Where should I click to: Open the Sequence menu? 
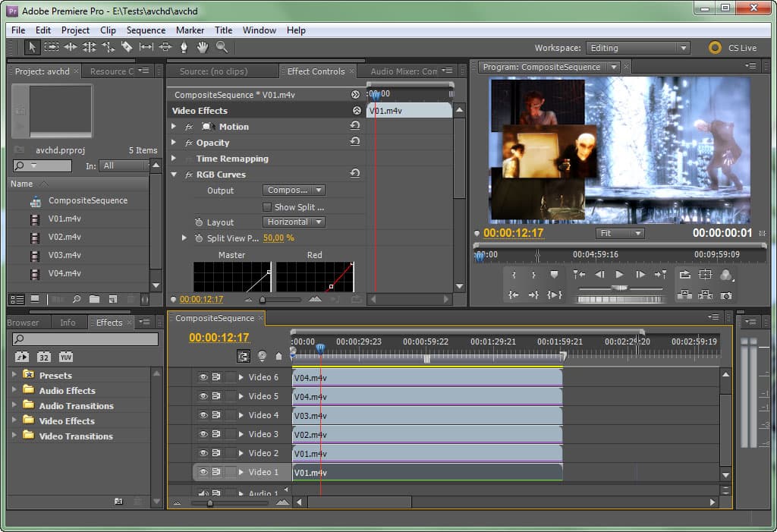point(146,30)
